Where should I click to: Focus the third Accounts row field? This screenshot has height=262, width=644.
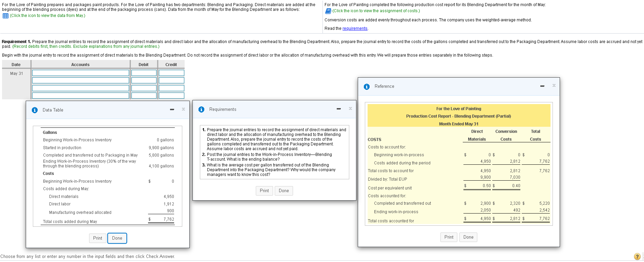pyautogui.click(x=81, y=88)
